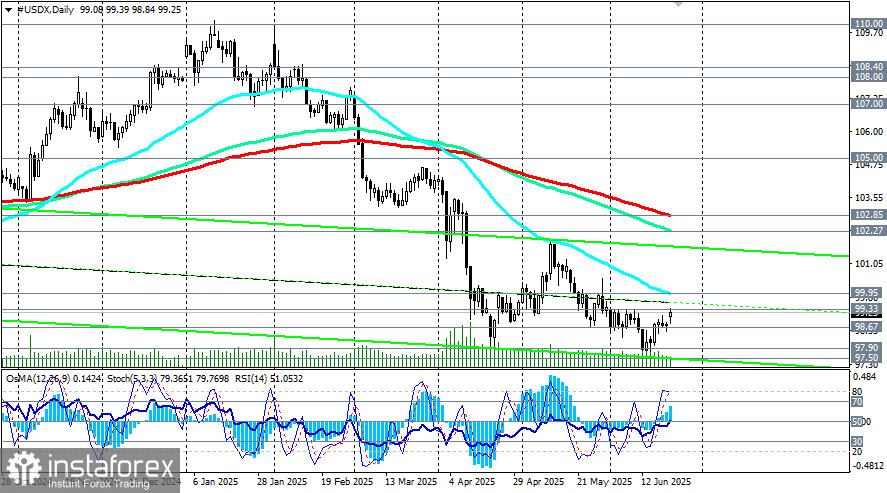This screenshot has height=493, width=887.
Task: Select the OHLC values 99.08 99.39 98.84 99.25
Action: click(x=131, y=10)
